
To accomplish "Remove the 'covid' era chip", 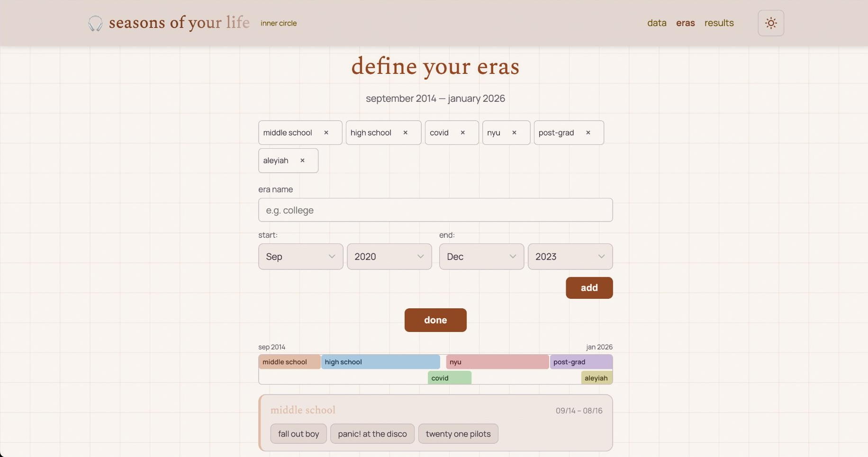I will pos(463,133).
